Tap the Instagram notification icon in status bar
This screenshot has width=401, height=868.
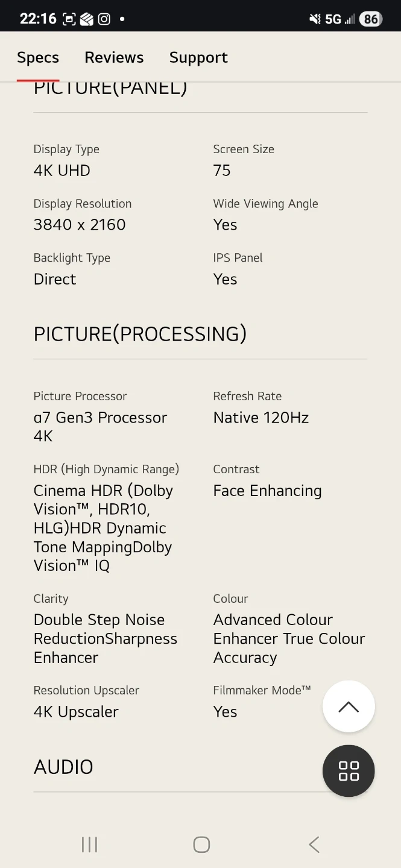point(104,19)
